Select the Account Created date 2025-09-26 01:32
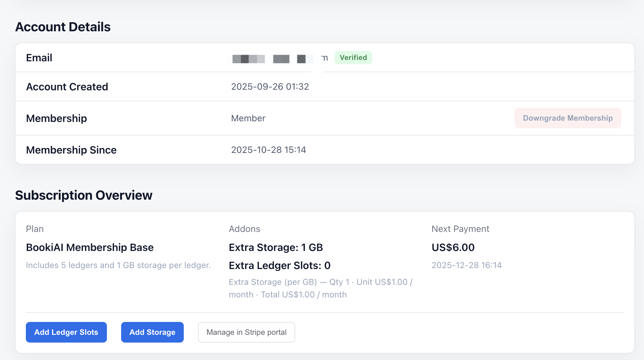Viewport: 644px width, 360px height. coord(270,87)
